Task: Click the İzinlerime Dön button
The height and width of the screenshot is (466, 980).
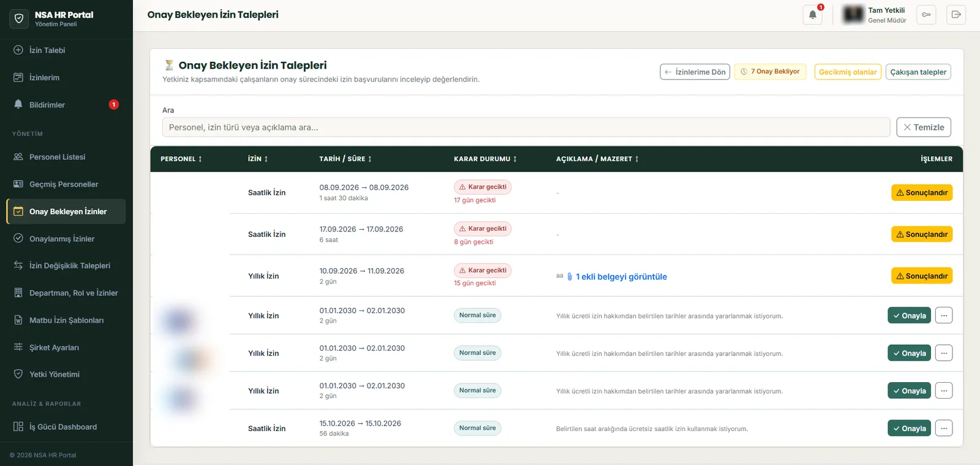Action: pos(695,72)
